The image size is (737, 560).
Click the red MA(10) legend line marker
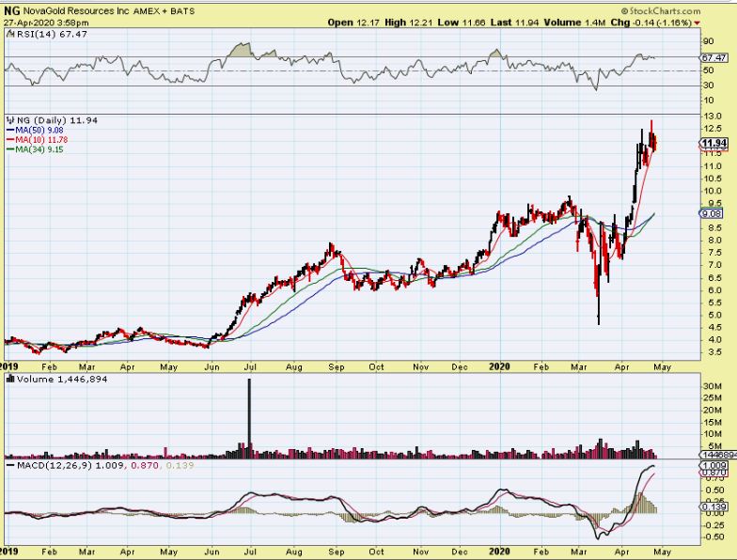[10, 139]
